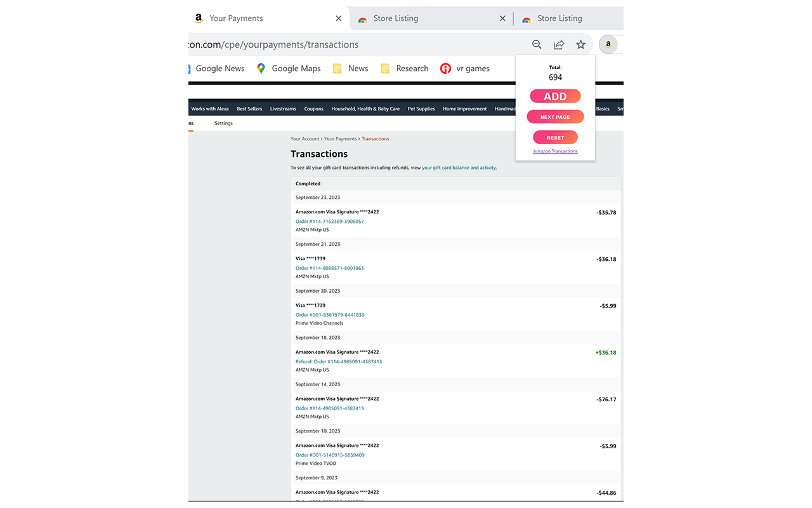Open Works with Alexa nav item
The width and height of the screenshot is (812, 508).
[x=210, y=109]
